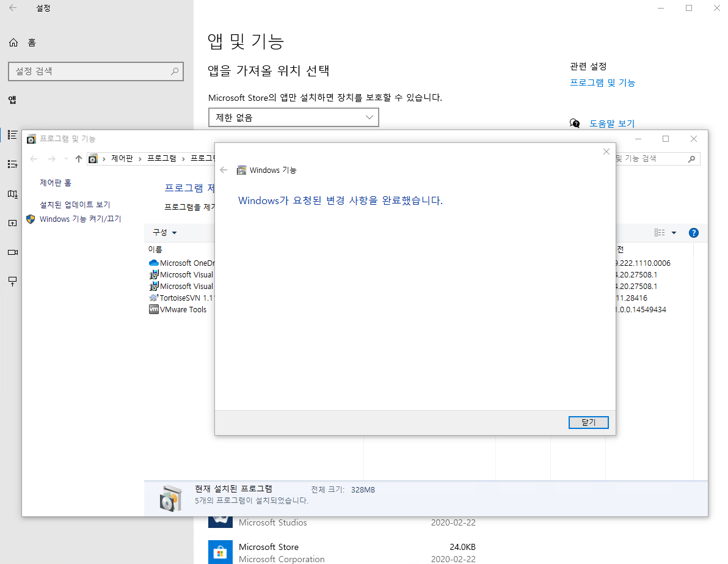Screen dimensions: 728x564
Task: Click version 11.28416 cell
Action: [632, 298]
